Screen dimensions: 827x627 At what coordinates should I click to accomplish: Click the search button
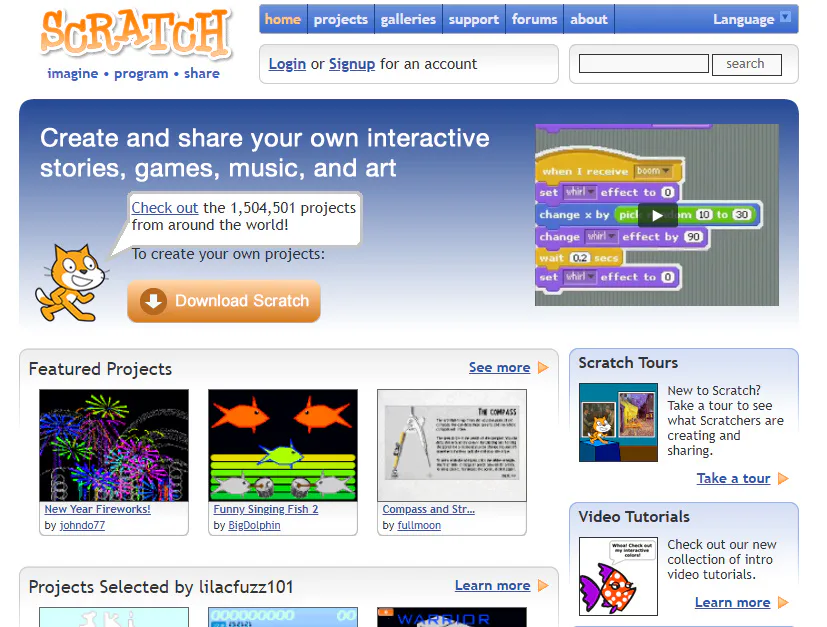tap(747, 64)
